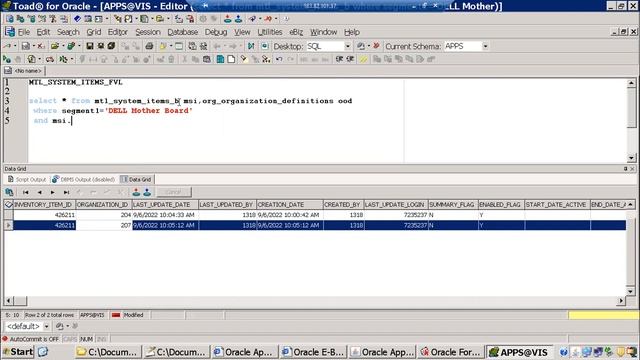Image resolution: width=640 pixels, height=360 pixels.
Task: Click grid vertical scrollbar down arrow
Action: tap(630, 291)
